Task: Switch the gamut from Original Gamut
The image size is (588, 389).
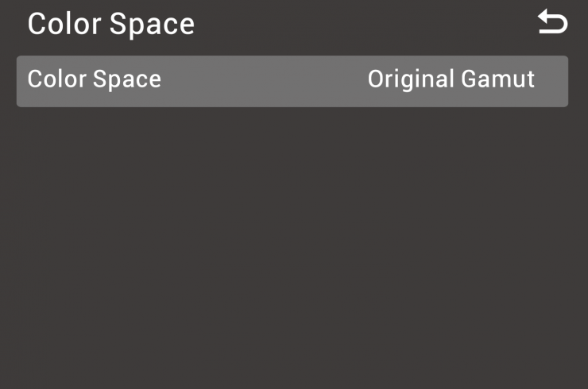Action: coord(451,79)
